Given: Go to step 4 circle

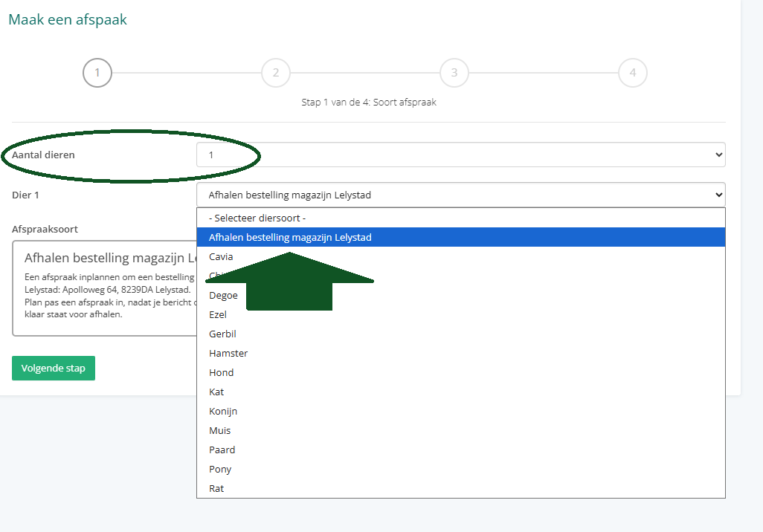Looking at the screenshot, I should (x=633, y=73).
